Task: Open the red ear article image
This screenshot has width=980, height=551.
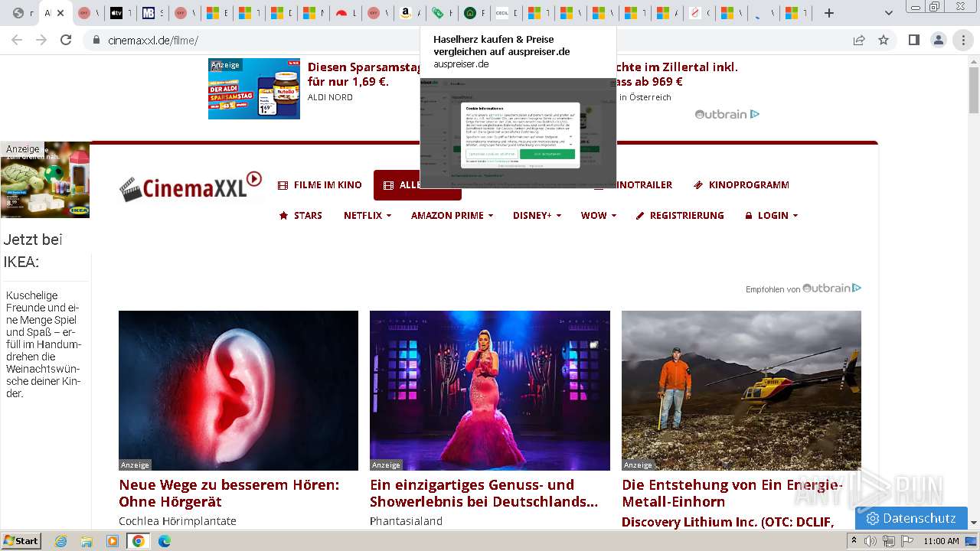Action: tap(238, 390)
